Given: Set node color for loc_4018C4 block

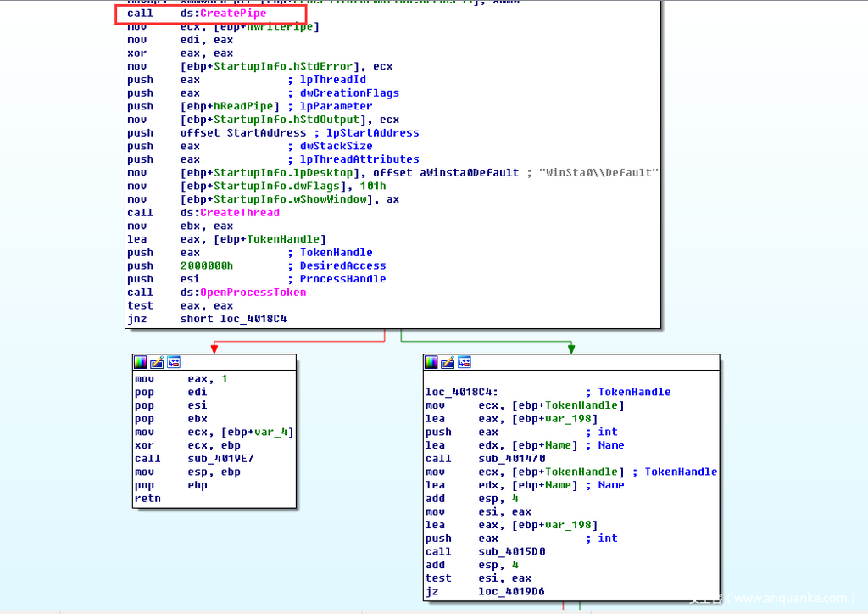Looking at the screenshot, I should 431,362.
